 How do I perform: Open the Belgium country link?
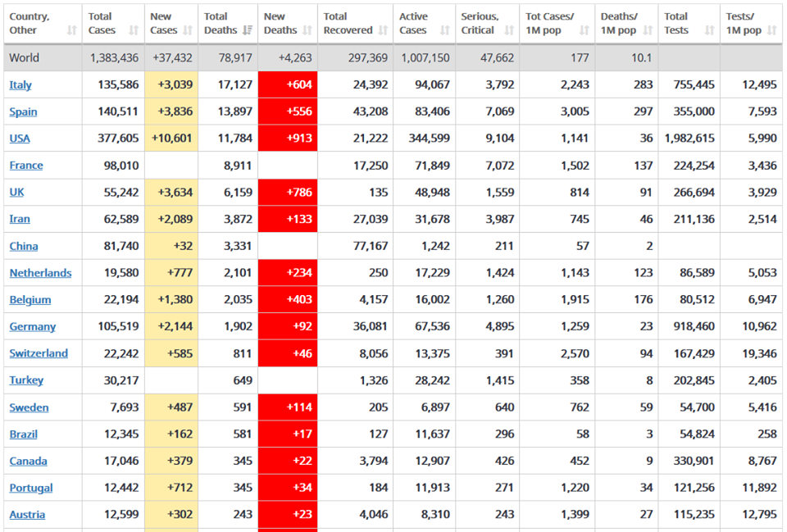(30, 300)
